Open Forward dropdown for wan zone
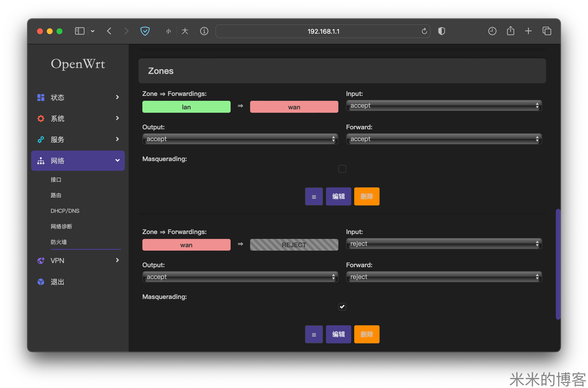 [444, 277]
